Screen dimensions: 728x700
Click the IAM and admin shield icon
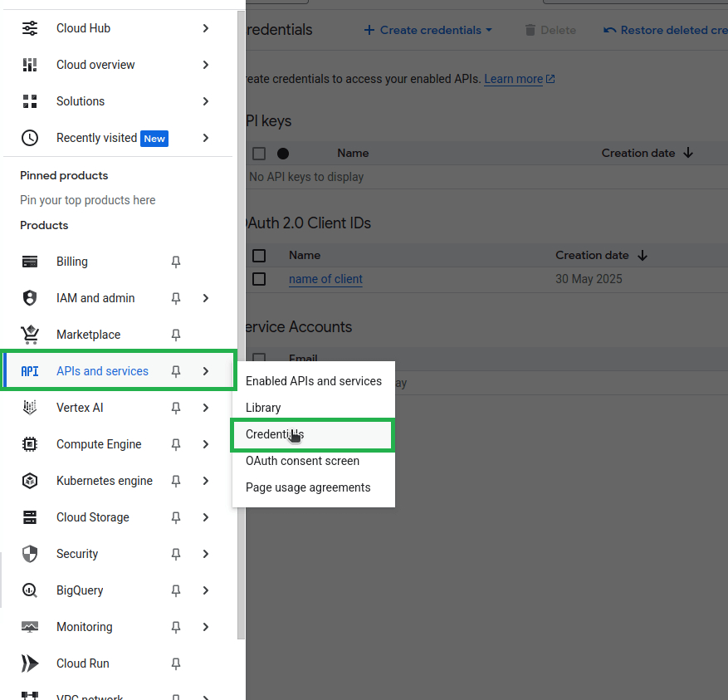30,298
